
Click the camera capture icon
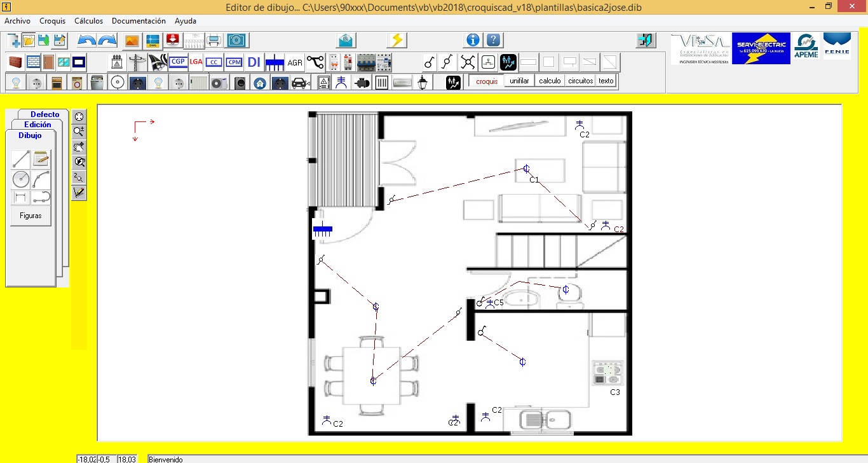click(236, 40)
